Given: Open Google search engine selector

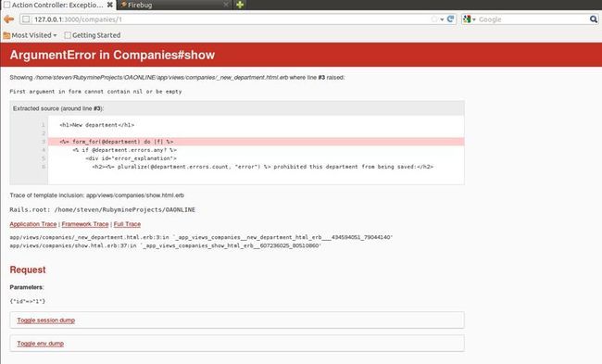Looking at the screenshot, I should tap(470, 19).
